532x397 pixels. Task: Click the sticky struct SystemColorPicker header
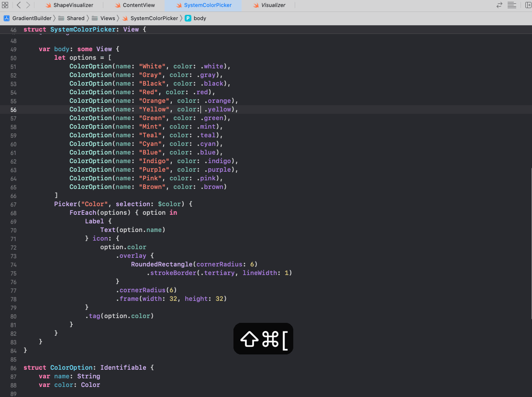coord(85,30)
